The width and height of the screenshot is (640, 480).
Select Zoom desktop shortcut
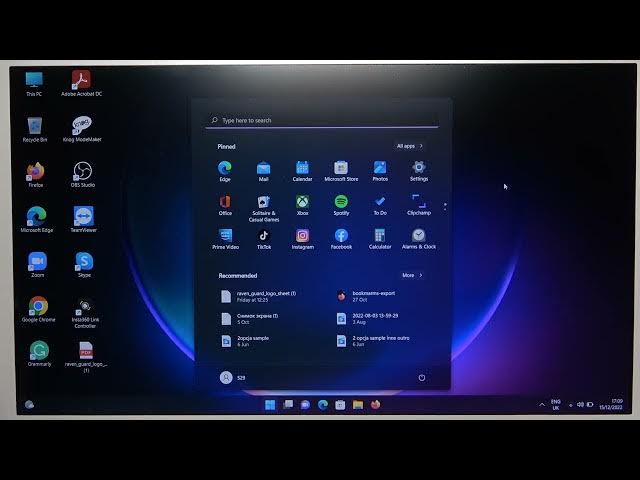[37, 265]
